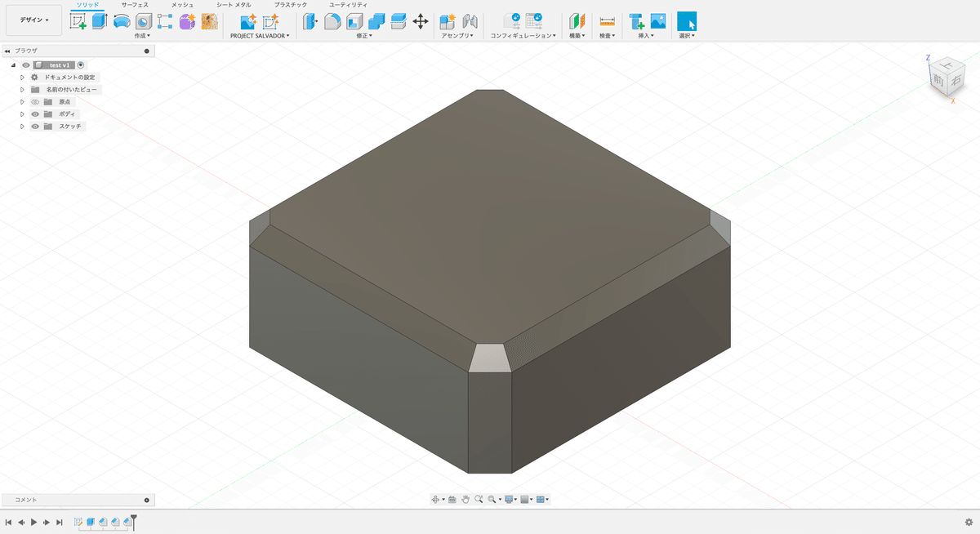
Task: Click the Look At navigation icon
Action: [452, 499]
